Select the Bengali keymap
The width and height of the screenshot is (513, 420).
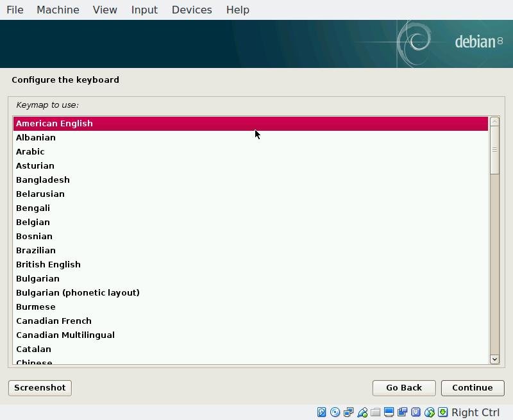[251, 208]
